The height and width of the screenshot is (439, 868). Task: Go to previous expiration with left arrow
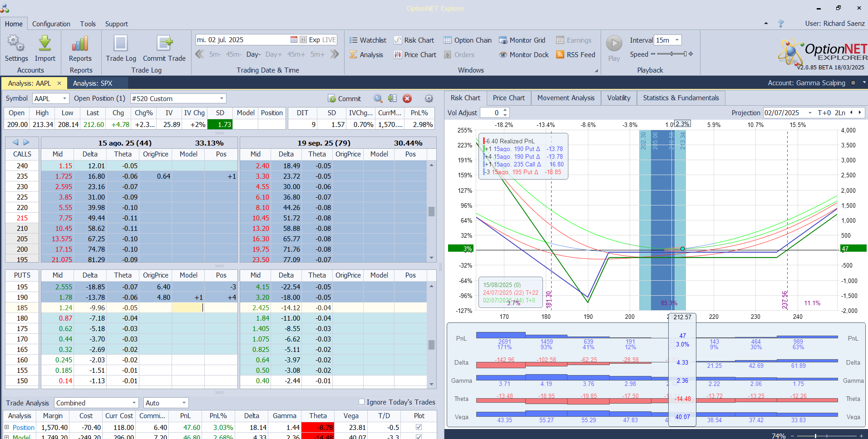[x=15, y=142]
